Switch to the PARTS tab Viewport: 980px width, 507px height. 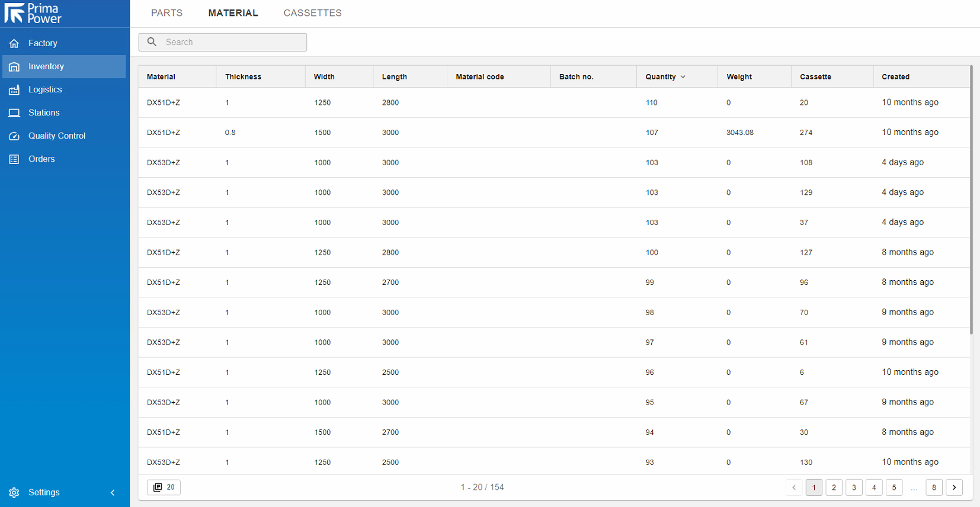pos(166,13)
